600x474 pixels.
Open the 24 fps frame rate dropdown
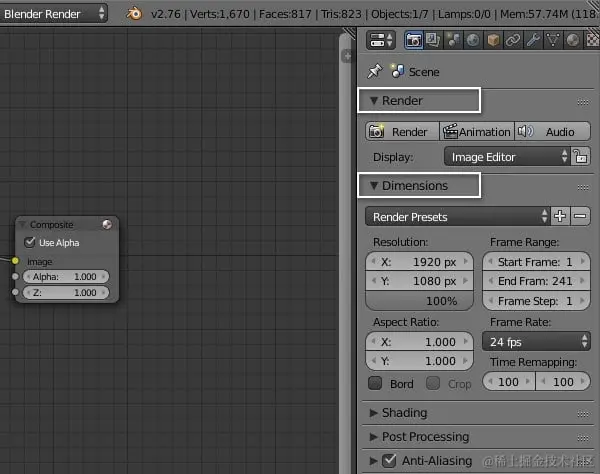pos(536,341)
